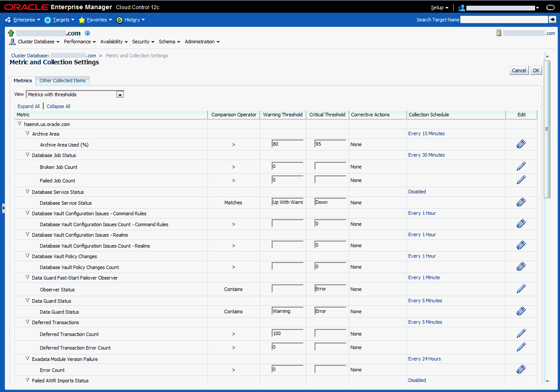Click the host server icon at right

[499, 33]
